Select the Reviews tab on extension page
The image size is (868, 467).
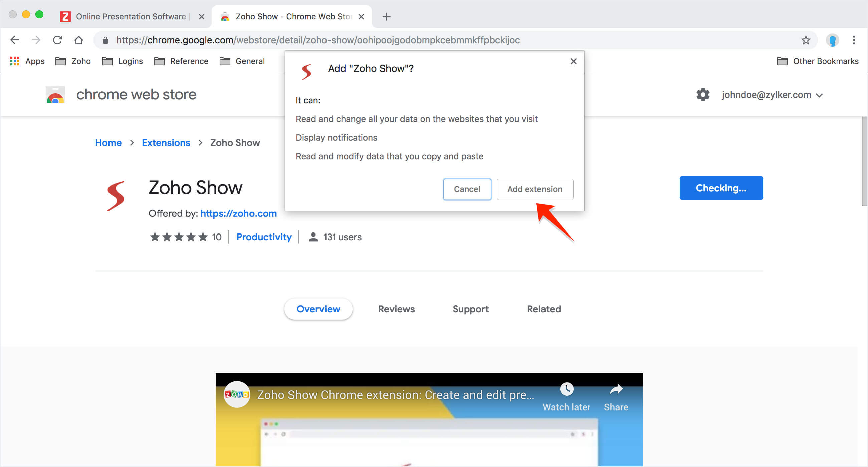pyautogui.click(x=396, y=309)
